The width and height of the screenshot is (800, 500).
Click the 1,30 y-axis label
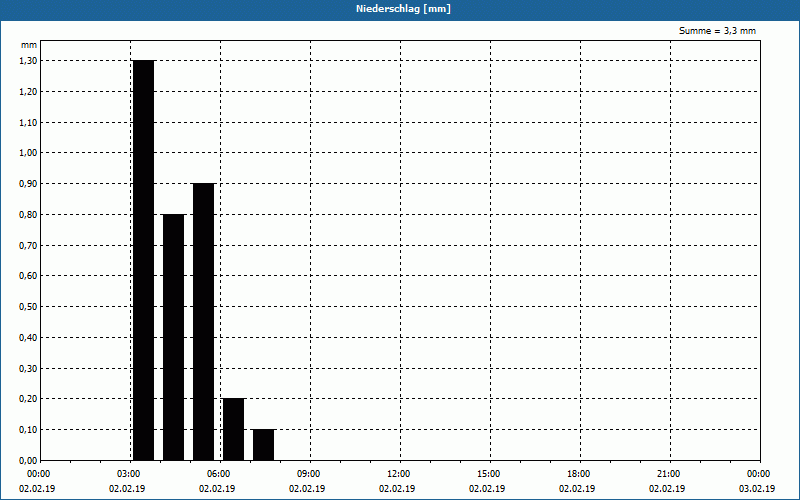tap(28, 61)
